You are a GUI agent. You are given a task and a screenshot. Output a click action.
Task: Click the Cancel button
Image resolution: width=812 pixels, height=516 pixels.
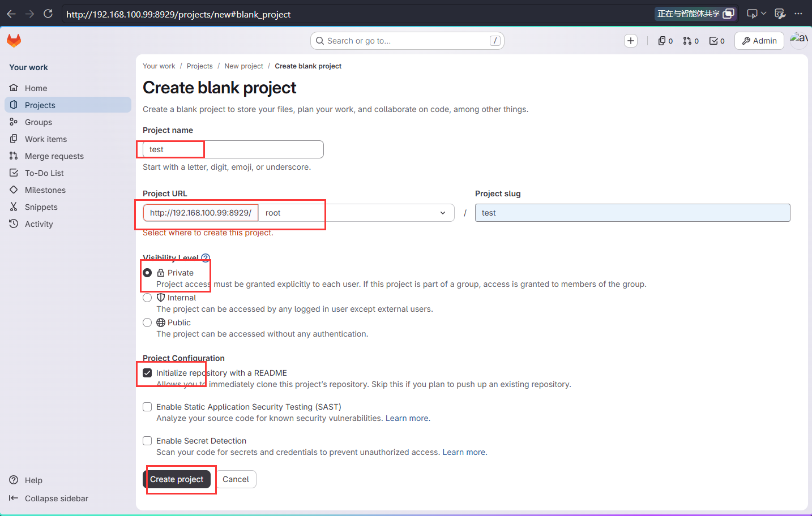(x=236, y=479)
